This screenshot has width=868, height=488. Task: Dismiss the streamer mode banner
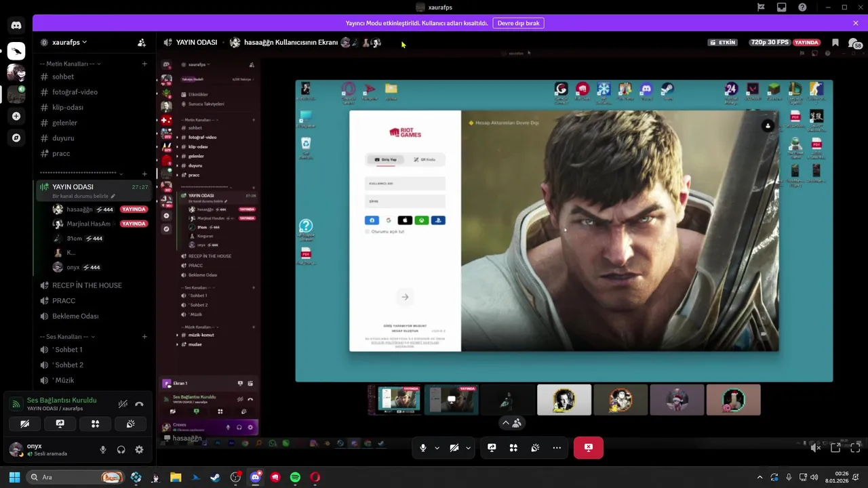[856, 23]
